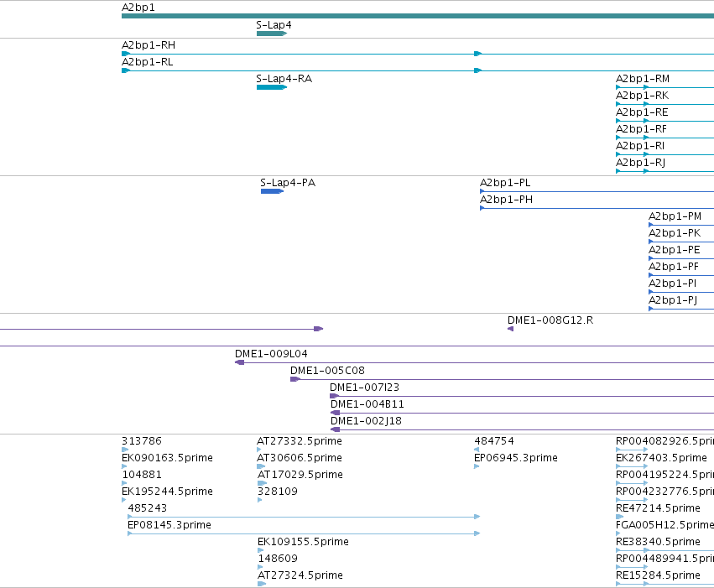Select the 484754 EST label
The height and width of the screenshot is (588, 714).
tap(494, 441)
